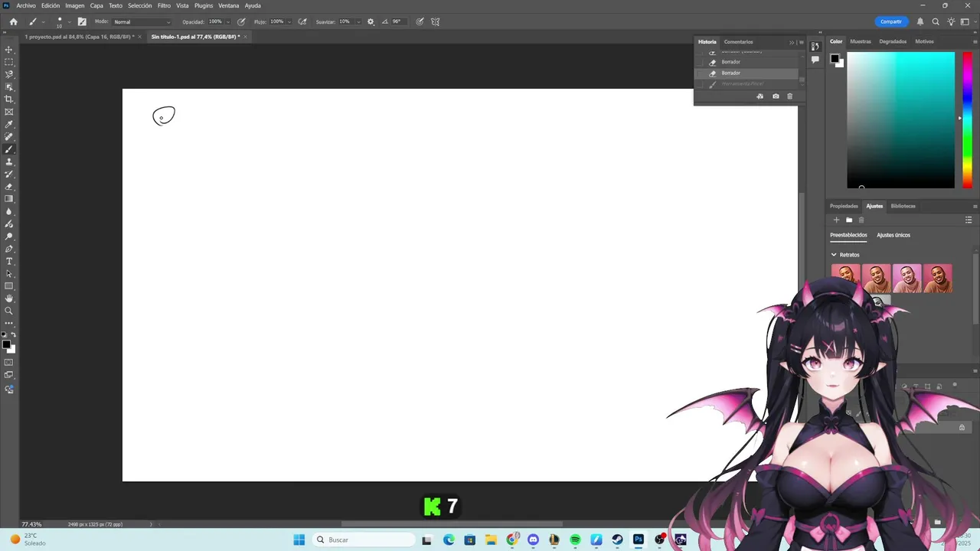Click the Buscar field in Windows taskbar
The image size is (980, 551).
362,540
